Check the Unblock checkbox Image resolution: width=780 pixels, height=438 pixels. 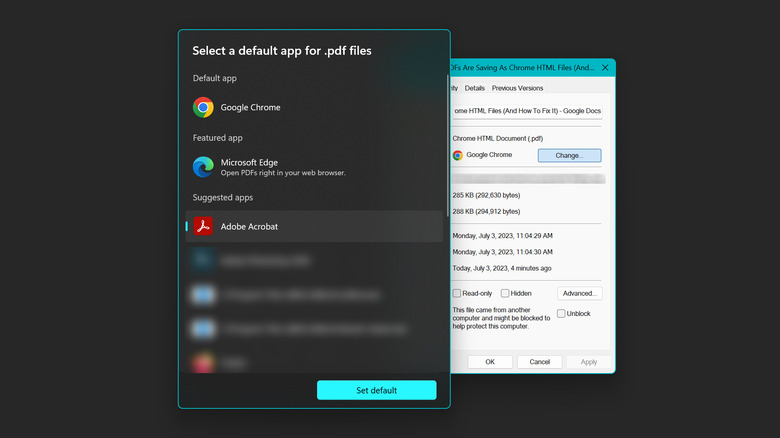(561, 313)
